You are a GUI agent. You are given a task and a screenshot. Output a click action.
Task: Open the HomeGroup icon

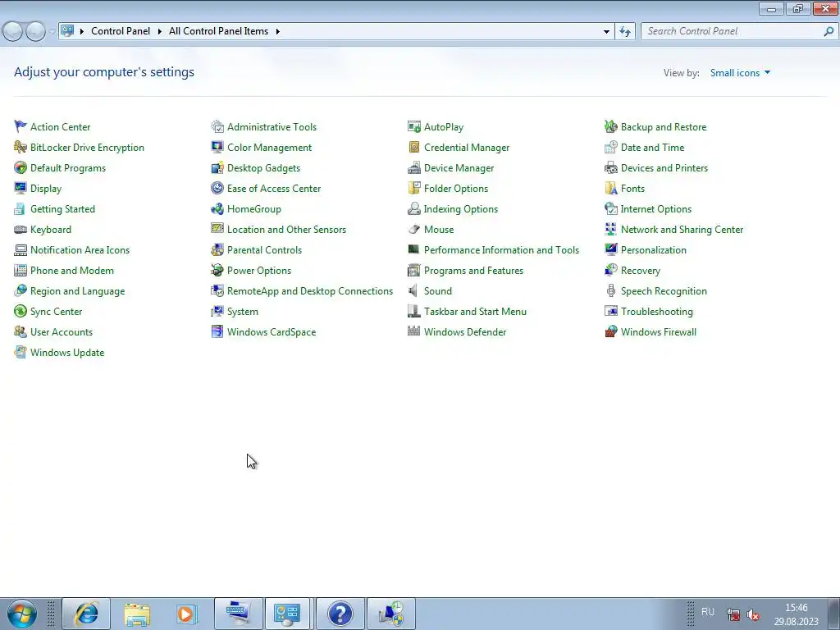pyautogui.click(x=217, y=208)
